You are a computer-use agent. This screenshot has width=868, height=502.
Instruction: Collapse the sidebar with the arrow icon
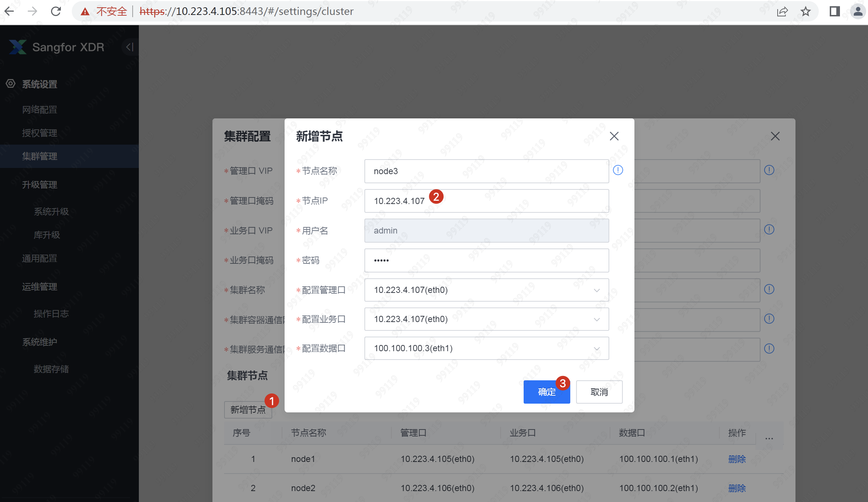130,47
